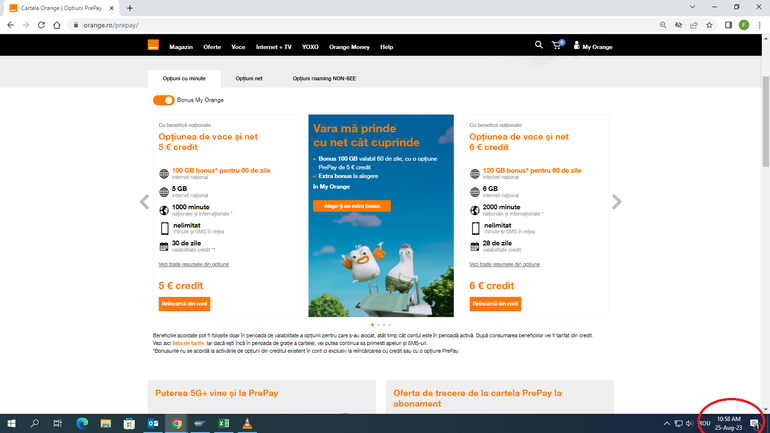The width and height of the screenshot is (770, 433).
Task: Open the lista de tarife link
Action: (188, 343)
